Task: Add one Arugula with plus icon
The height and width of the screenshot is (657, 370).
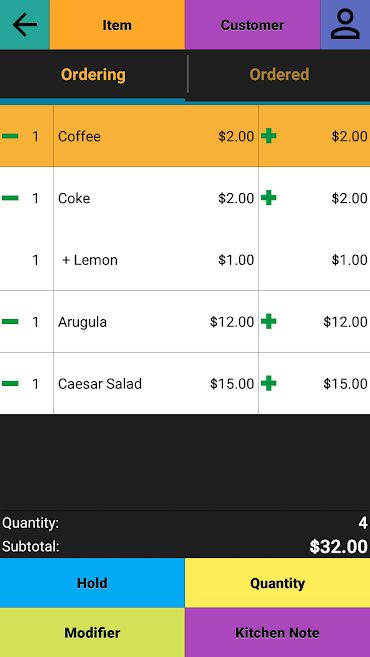Action: point(269,322)
